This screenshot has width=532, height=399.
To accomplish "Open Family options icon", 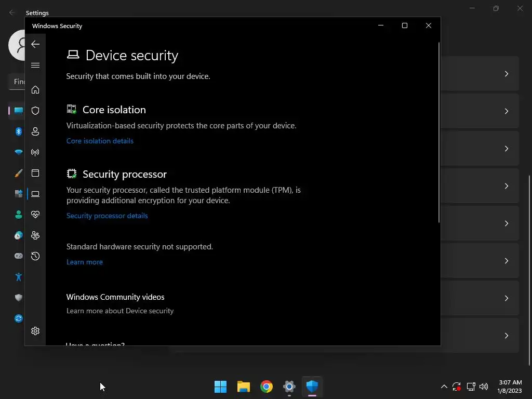I will click(x=35, y=235).
